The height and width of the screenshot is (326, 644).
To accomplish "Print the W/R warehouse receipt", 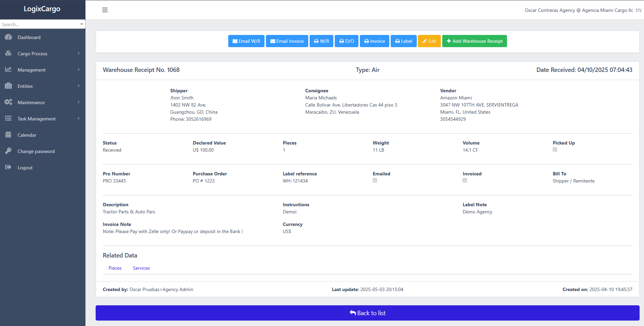I will pos(321,41).
